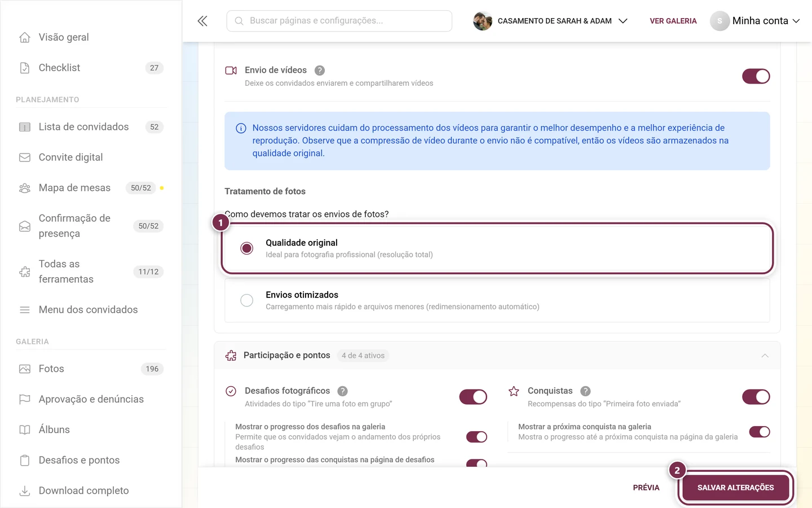Collapse the sidebar with double-chevron icon
The image size is (812, 508).
[202, 21]
